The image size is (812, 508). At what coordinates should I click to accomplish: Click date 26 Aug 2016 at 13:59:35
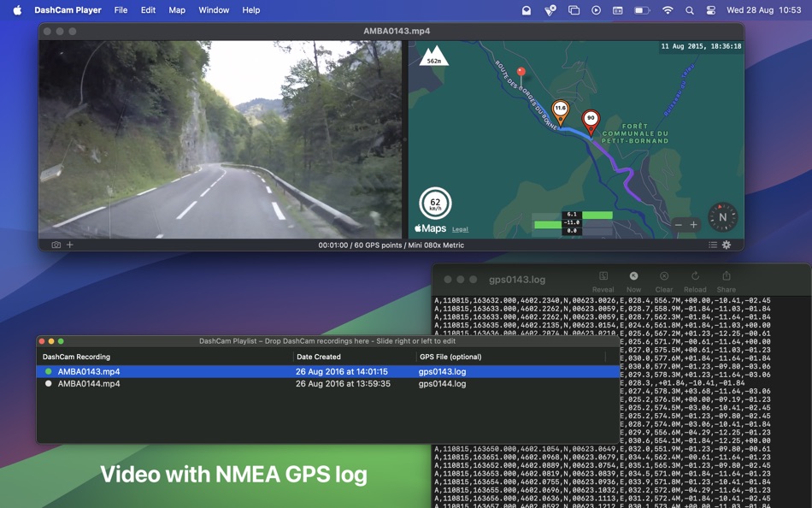coord(343,384)
